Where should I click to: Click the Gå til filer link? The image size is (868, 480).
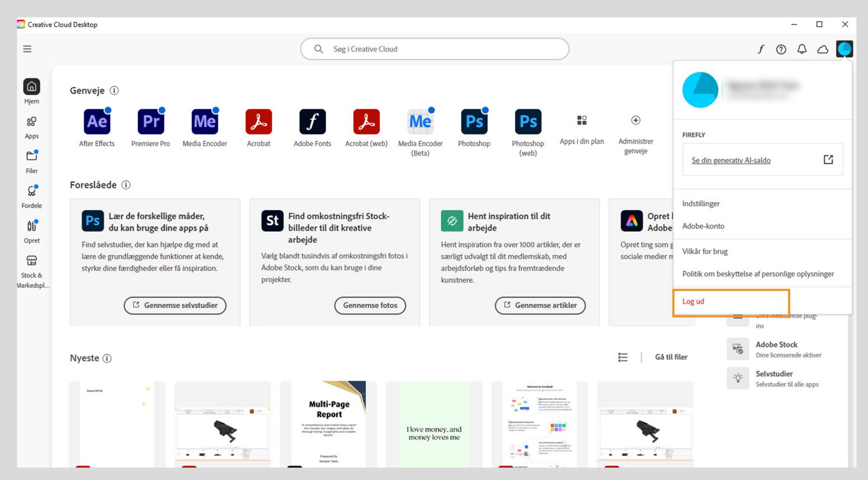671,357
